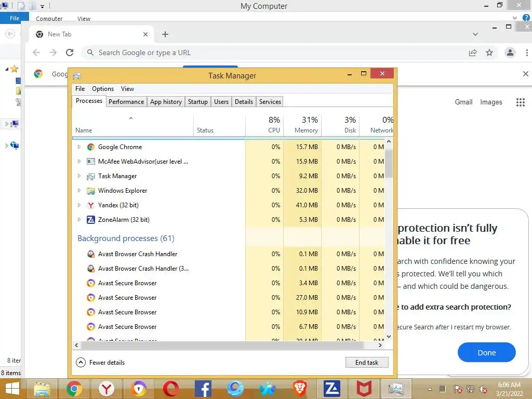Sort by the Disk column

(341, 125)
